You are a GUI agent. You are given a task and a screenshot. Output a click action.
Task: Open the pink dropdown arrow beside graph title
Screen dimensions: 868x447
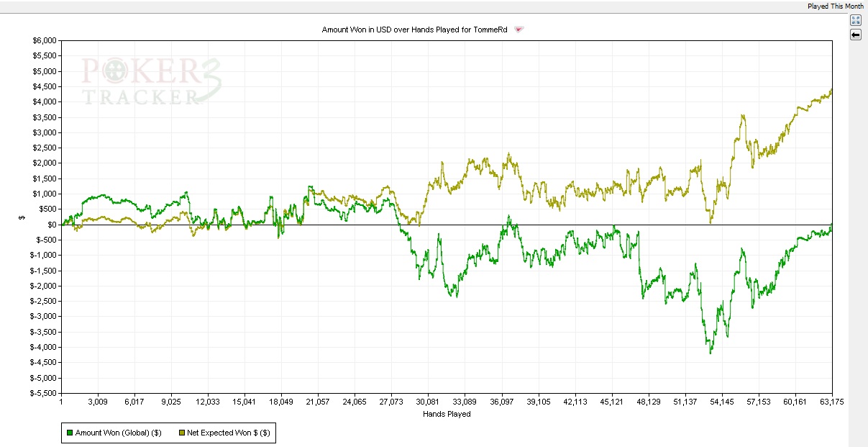[519, 30]
